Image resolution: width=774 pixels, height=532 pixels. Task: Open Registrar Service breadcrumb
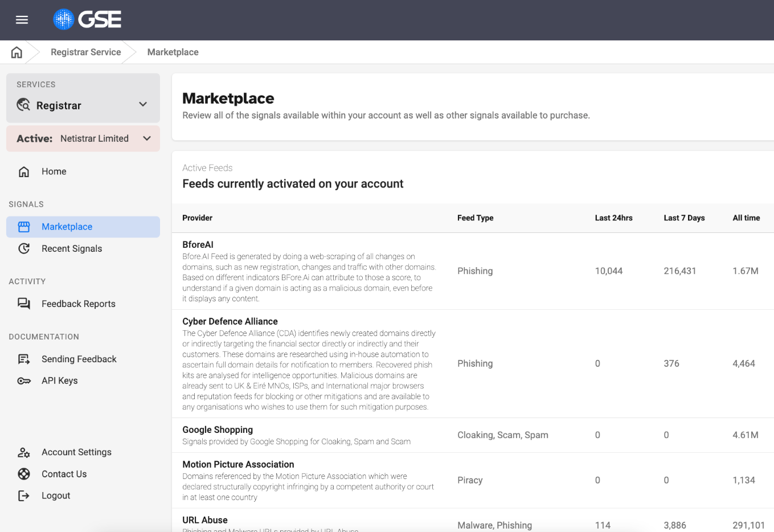86,52
